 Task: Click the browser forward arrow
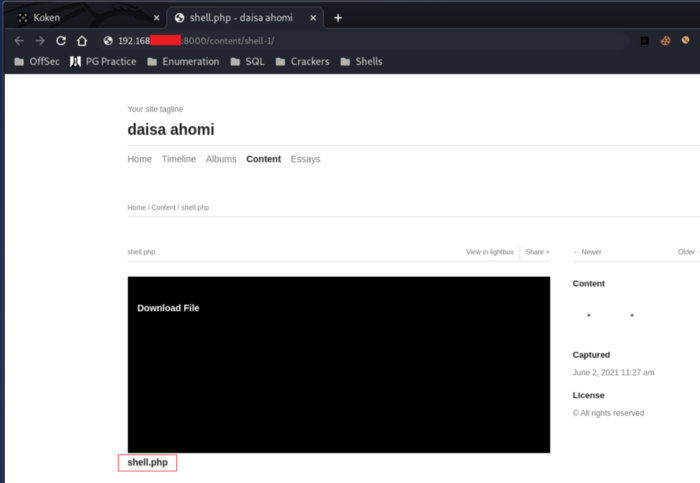click(x=40, y=40)
